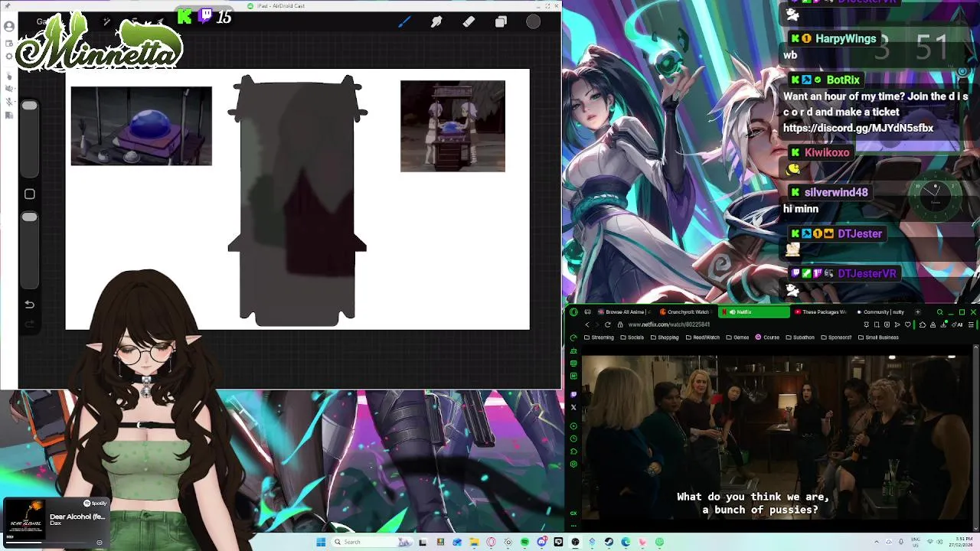Viewport: 980px width, 551px height.
Task: Open Spotify from the taskbar
Action: 525,542
